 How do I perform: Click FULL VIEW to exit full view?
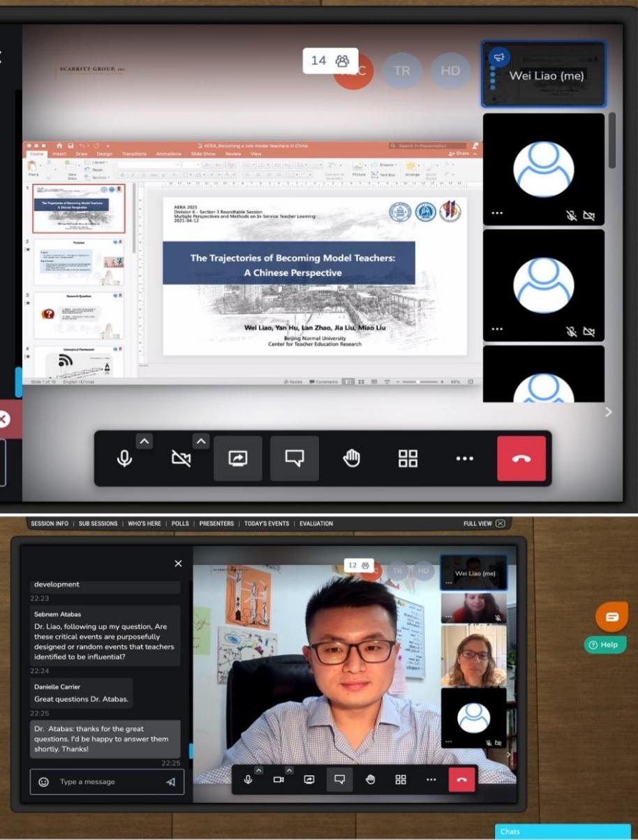point(484,524)
